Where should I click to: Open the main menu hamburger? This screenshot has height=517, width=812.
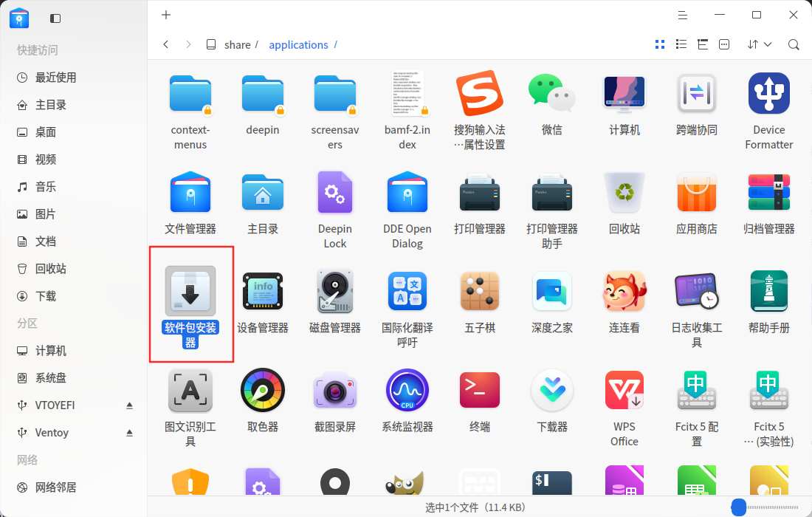(x=683, y=15)
